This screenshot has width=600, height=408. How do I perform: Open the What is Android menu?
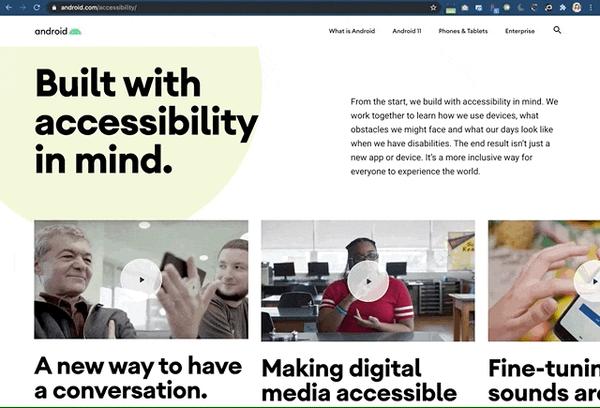(x=352, y=31)
